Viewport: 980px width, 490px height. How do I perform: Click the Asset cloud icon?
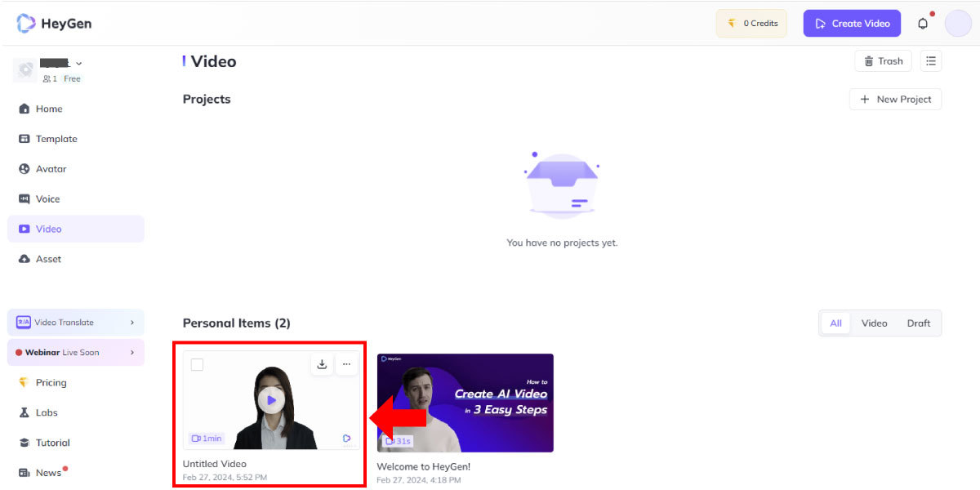pos(24,259)
